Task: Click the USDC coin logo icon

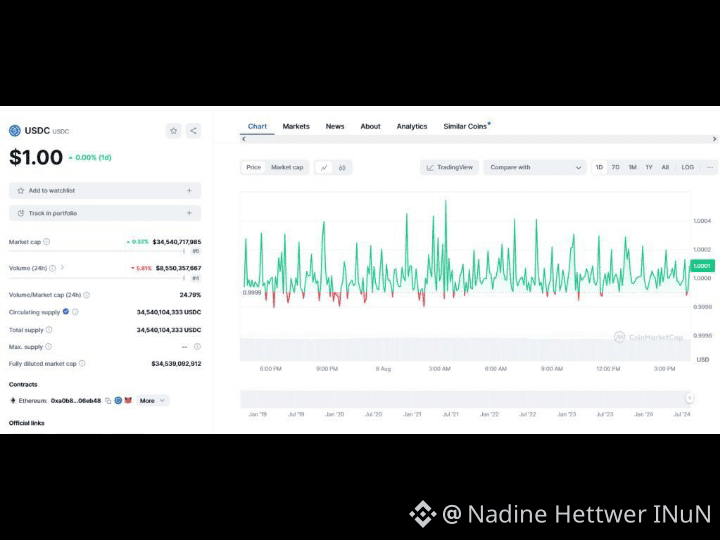Action: click(15, 131)
